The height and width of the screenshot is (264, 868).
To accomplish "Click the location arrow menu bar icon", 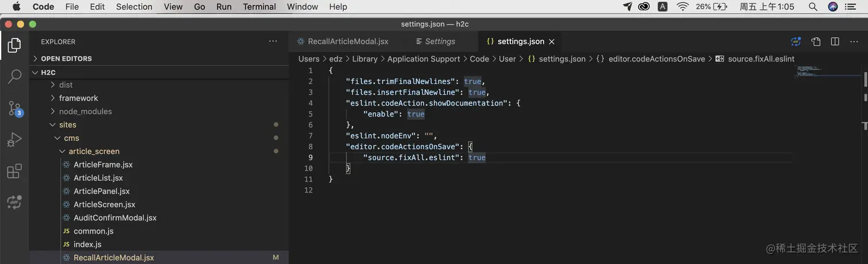I will coord(627,7).
